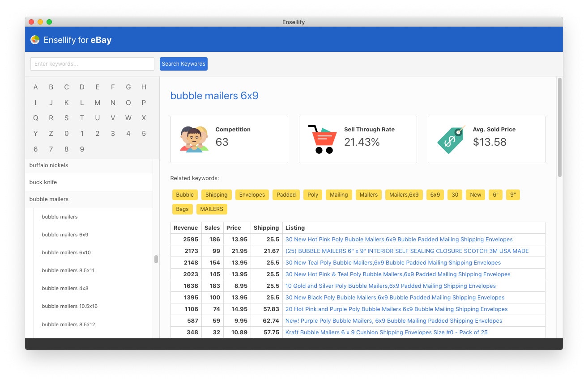
Task: Select letter Z in the alphabet index
Action: [x=51, y=134]
